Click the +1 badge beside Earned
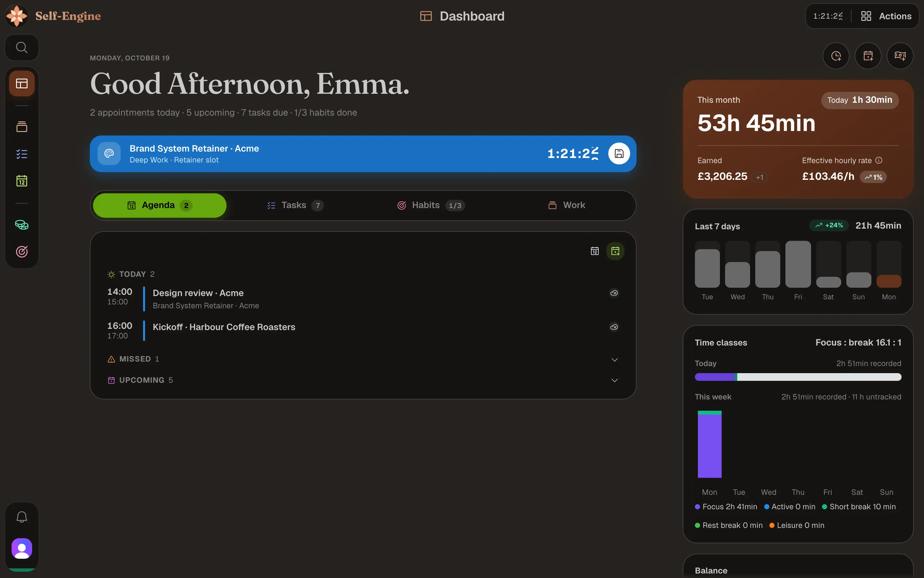 point(760,177)
